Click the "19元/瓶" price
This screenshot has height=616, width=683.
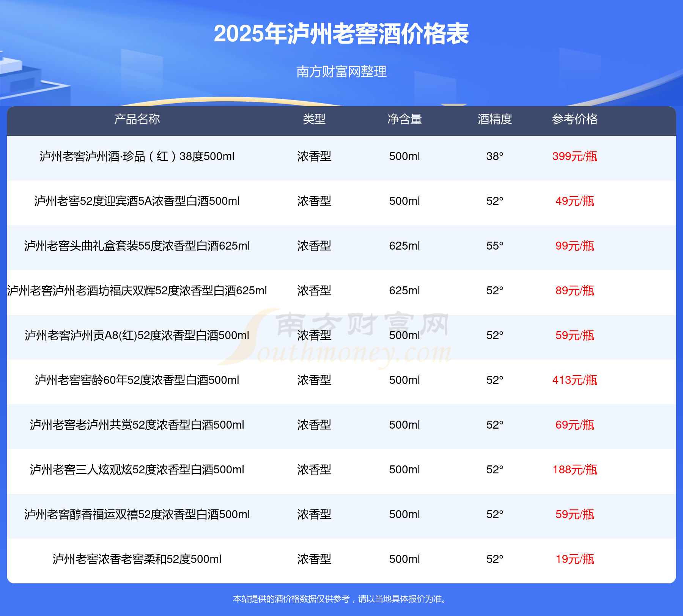pyautogui.click(x=575, y=559)
